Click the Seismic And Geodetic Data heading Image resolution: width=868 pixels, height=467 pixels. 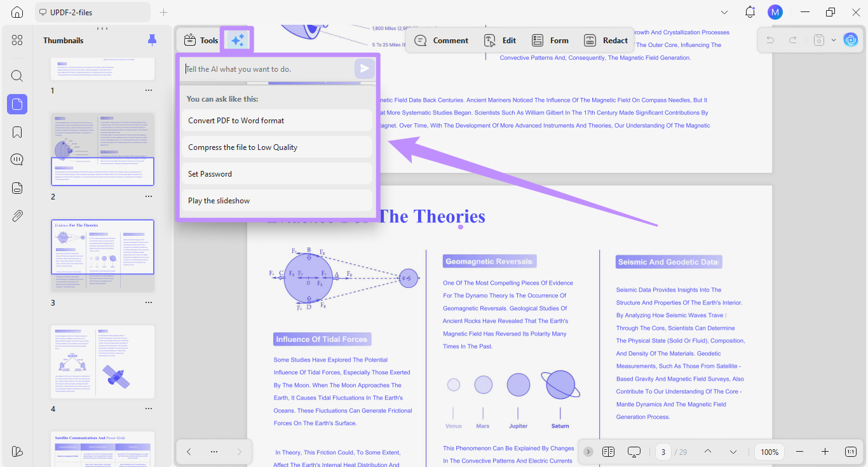click(x=668, y=262)
